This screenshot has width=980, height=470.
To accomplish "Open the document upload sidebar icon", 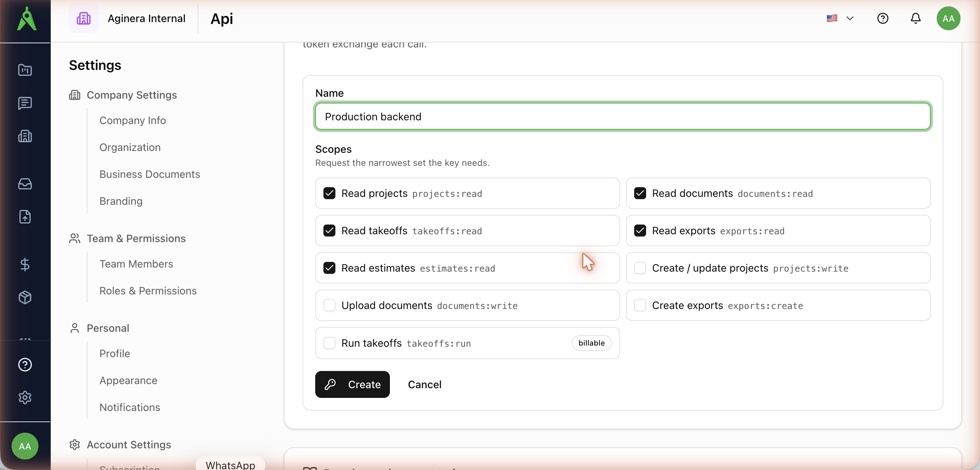I will [x=25, y=217].
